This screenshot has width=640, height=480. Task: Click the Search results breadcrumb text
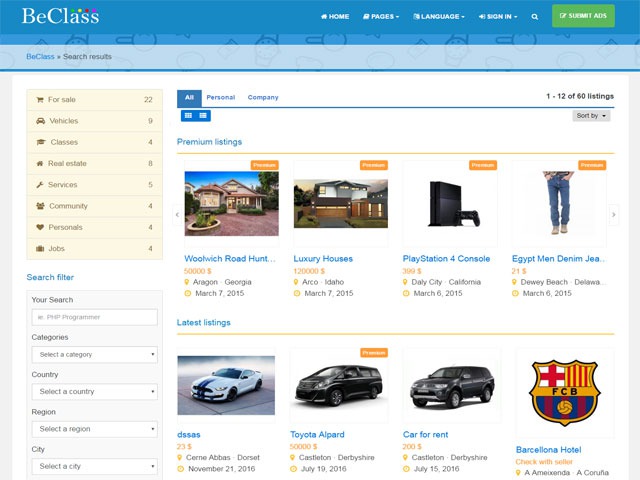tap(87, 56)
